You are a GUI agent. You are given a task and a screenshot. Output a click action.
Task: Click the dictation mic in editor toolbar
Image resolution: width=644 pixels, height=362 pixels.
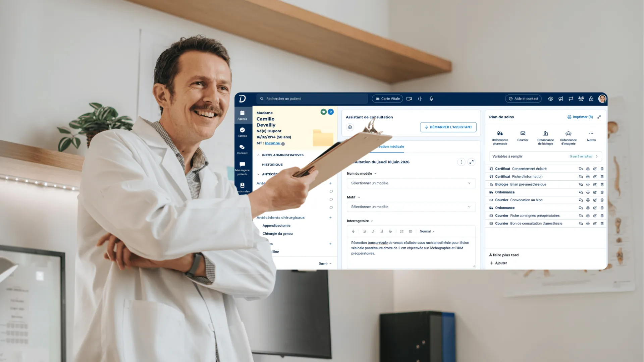tap(353, 231)
